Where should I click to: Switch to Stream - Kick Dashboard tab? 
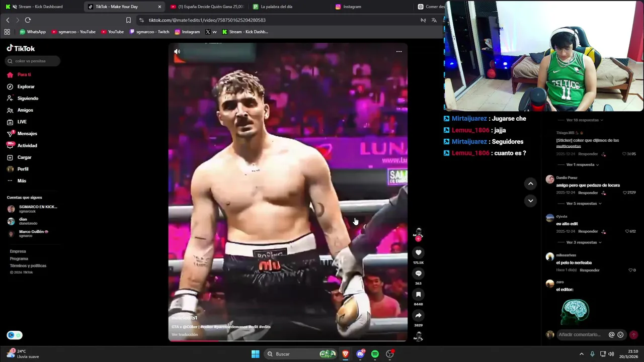(40, 7)
